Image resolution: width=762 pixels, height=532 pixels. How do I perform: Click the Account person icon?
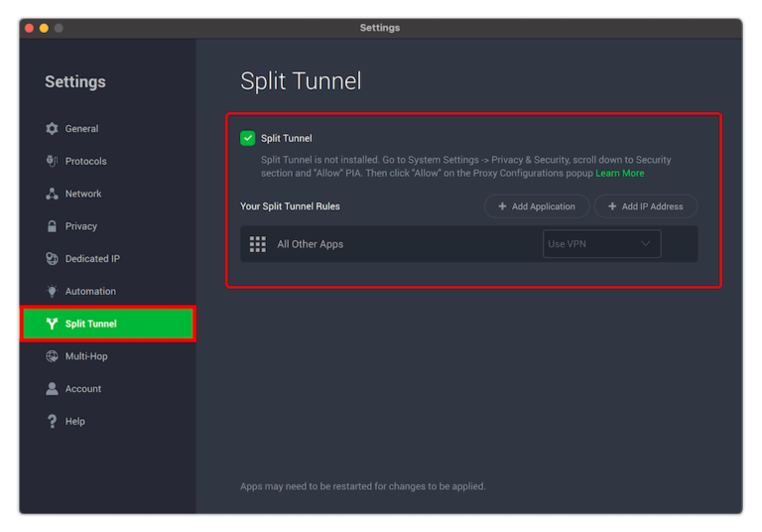[52, 388]
